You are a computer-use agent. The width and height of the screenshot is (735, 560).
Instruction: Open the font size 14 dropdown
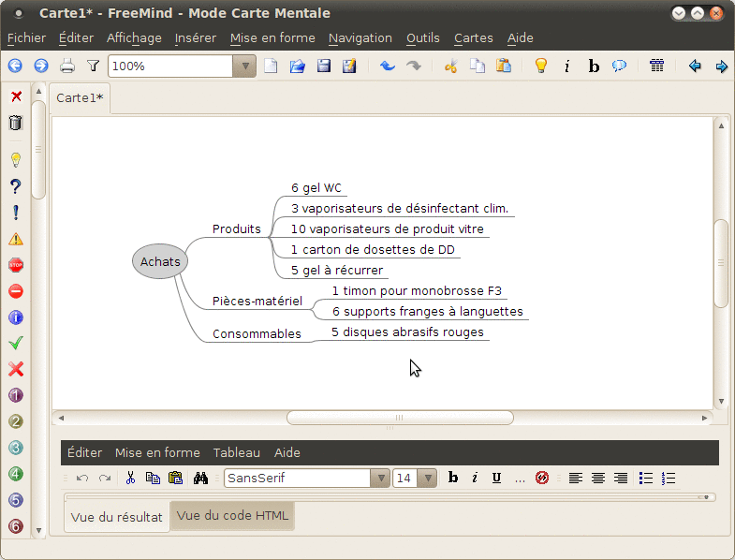(x=428, y=478)
